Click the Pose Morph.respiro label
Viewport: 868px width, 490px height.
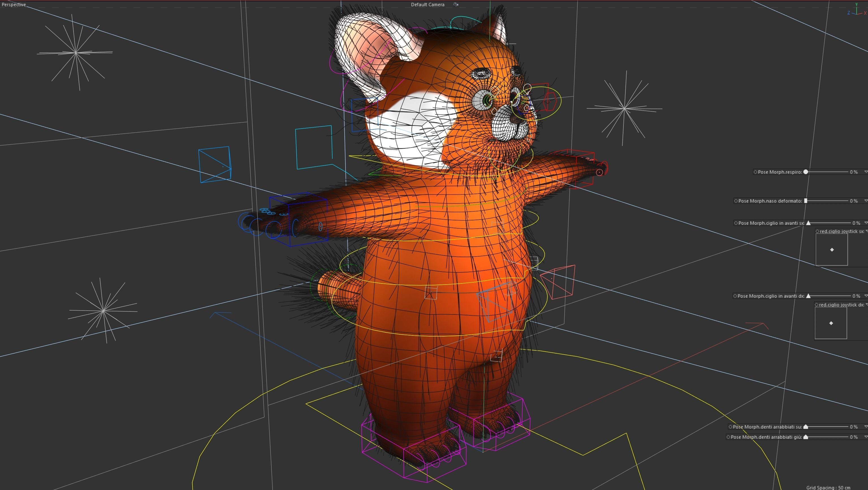pos(780,172)
